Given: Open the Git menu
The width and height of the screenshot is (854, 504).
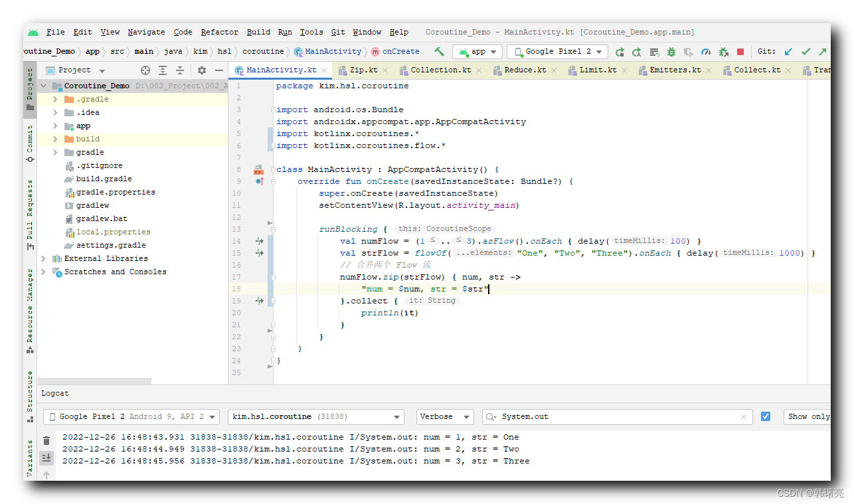Looking at the screenshot, I should [x=338, y=32].
